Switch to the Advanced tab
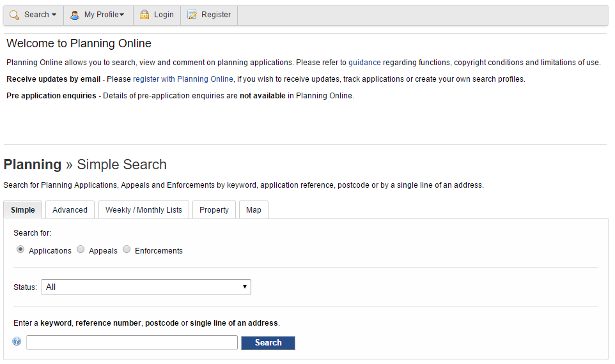 (x=70, y=209)
